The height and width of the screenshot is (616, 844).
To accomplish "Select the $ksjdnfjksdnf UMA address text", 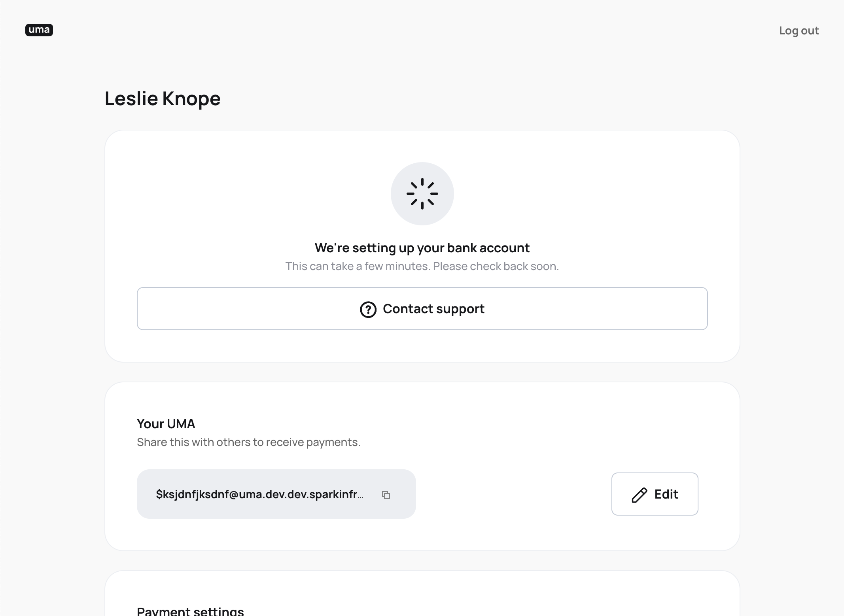I will coord(259,494).
